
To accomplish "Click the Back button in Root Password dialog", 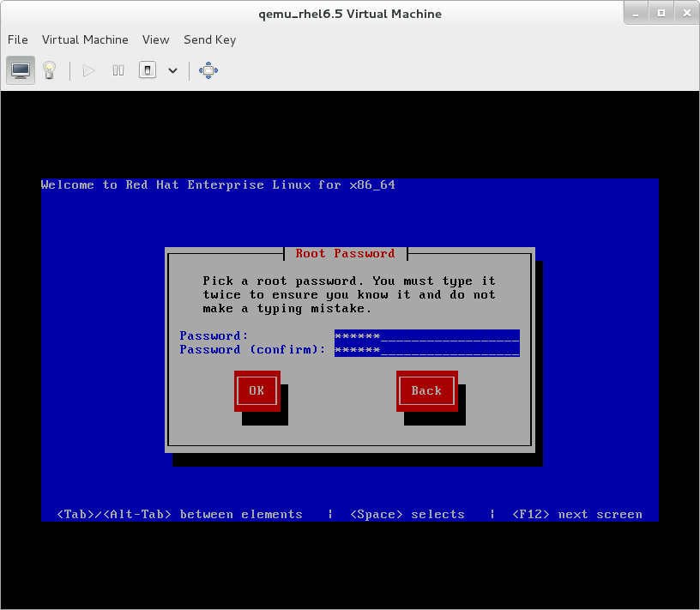I will 427,390.
